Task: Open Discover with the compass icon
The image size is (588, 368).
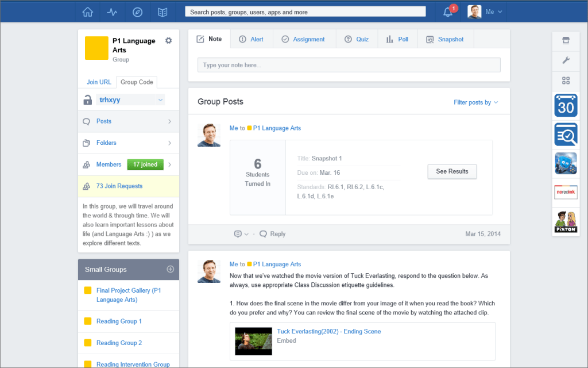Action: (x=137, y=11)
